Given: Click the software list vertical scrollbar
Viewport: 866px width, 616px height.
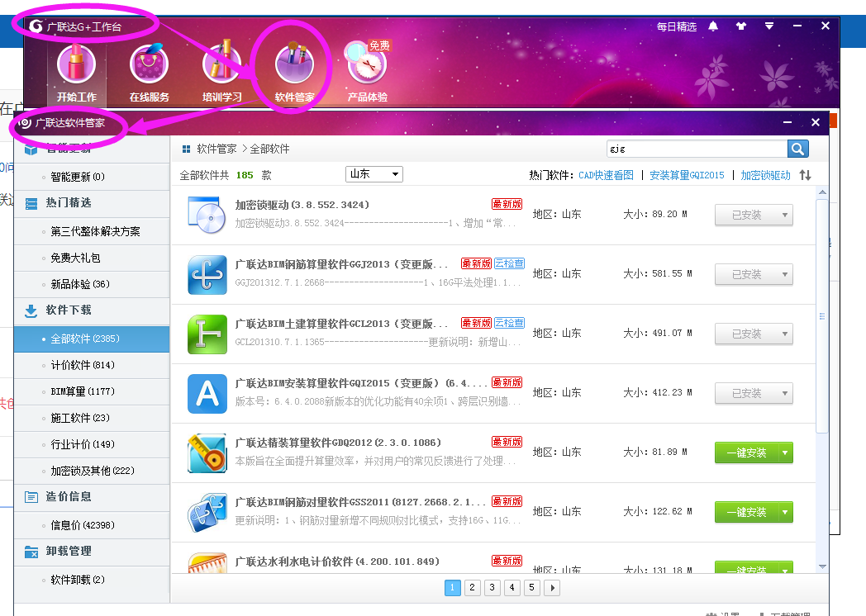Looking at the screenshot, I should coord(822,316).
